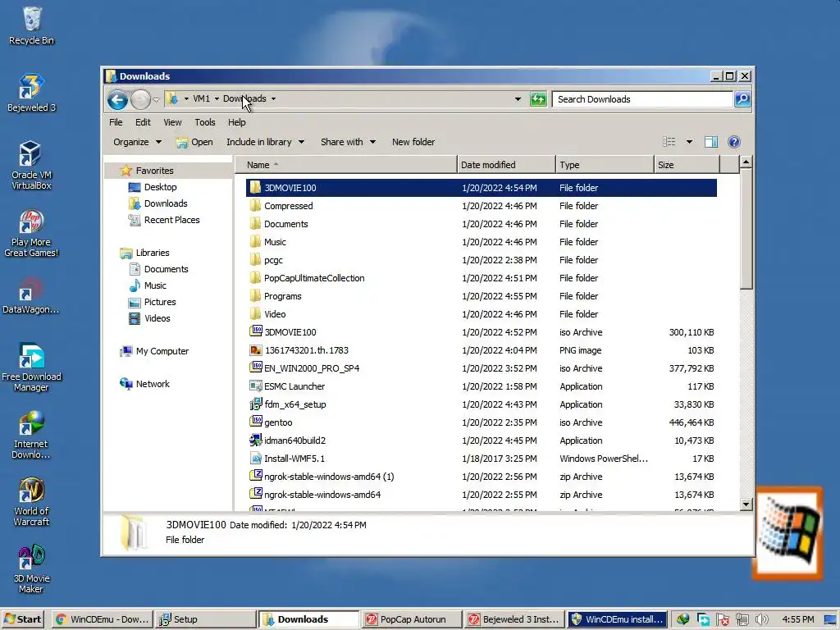Open the recent pages dropdown arrow
Image resolution: width=840 pixels, height=630 pixels.
tap(156, 99)
